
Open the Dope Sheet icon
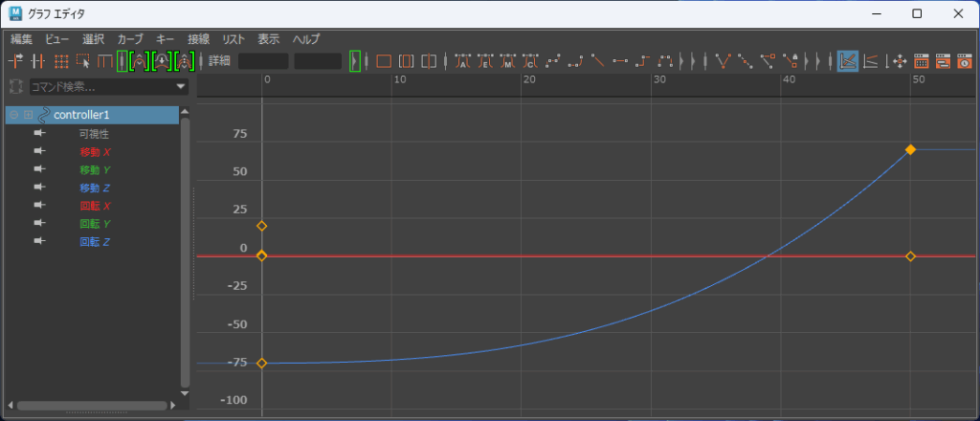click(922, 61)
